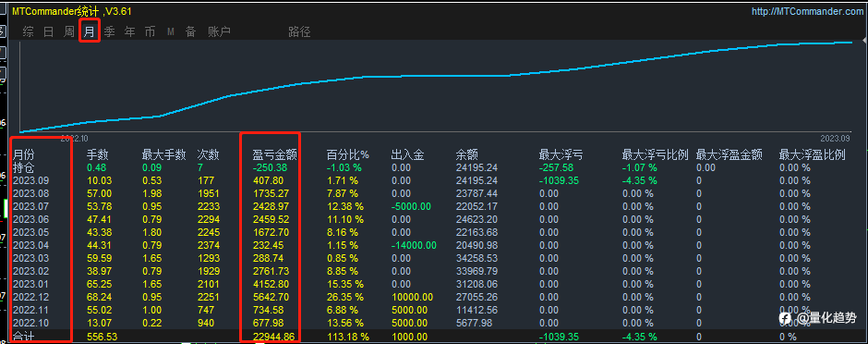Switch to the 日 daily tab

[49, 31]
